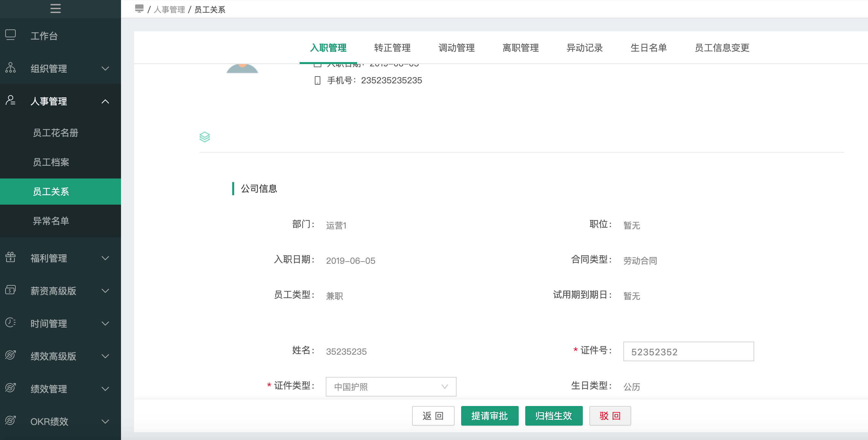
Task: Open the 证件类型 dropdown showing 中国护照
Action: (391, 387)
